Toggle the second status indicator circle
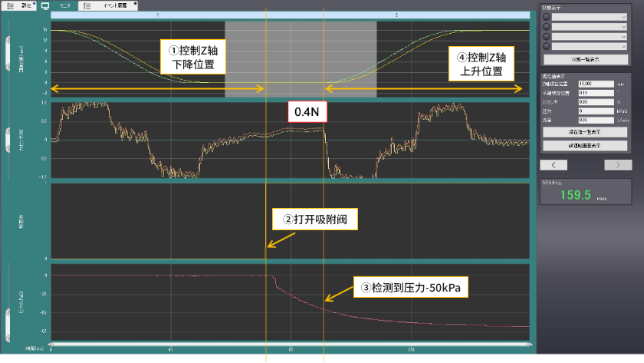 pyautogui.click(x=546, y=26)
